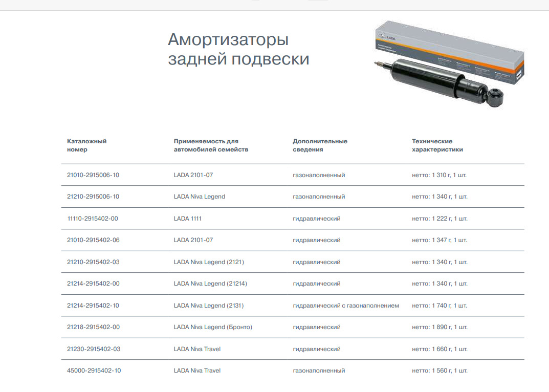The width and height of the screenshot is (549, 392).
Task: Select catalog number 21210-2915006-10
Action: [93, 197]
